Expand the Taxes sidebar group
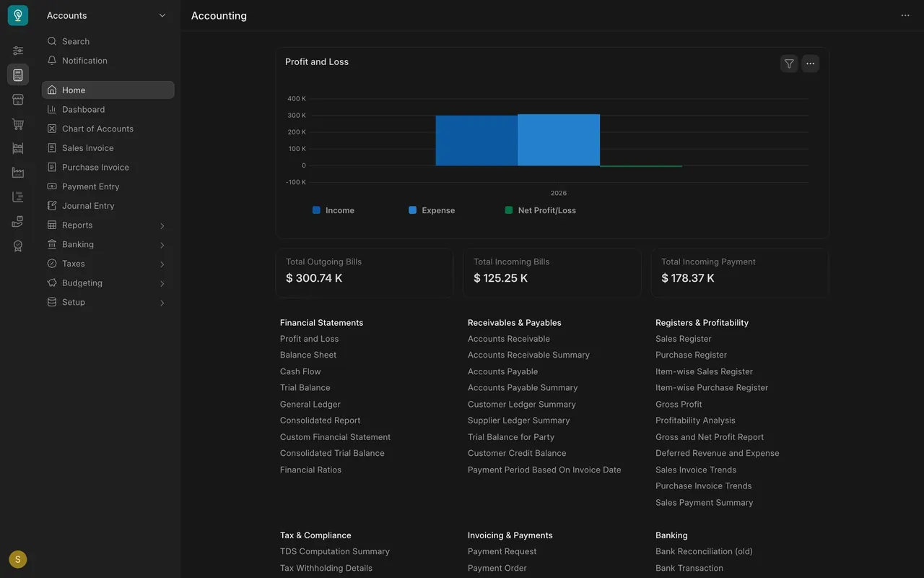The image size is (924, 578). point(108,264)
